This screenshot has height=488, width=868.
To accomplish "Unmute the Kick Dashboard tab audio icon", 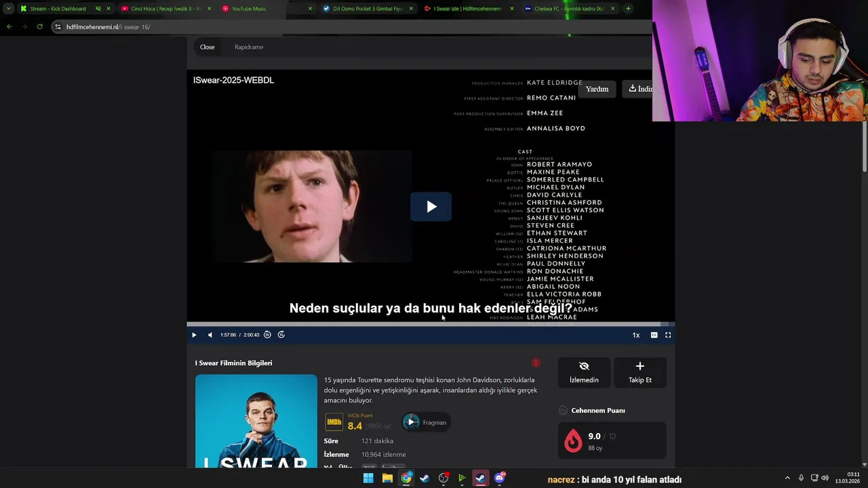I will [98, 9].
